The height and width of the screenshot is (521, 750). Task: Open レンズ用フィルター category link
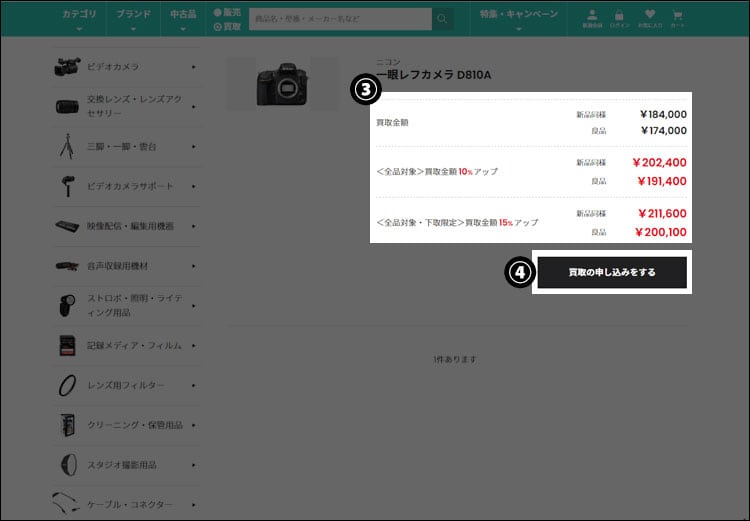126,385
